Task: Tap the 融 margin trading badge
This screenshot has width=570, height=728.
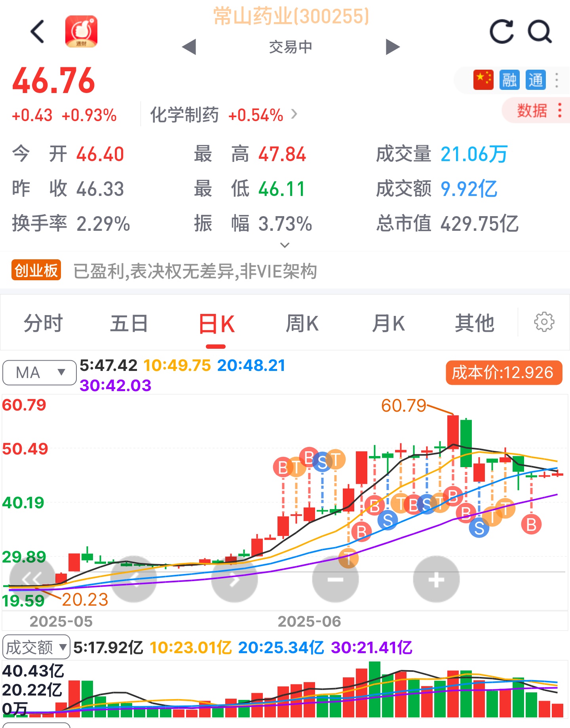Action: (509, 80)
